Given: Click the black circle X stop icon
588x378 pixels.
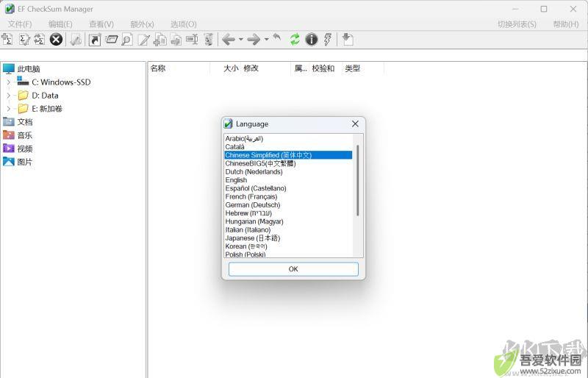Looking at the screenshot, I should tap(57, 39).
